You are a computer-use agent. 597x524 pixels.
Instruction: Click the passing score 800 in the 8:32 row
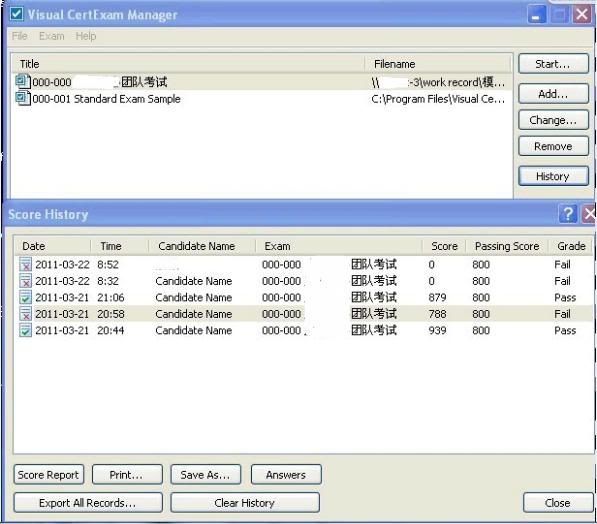481,281
